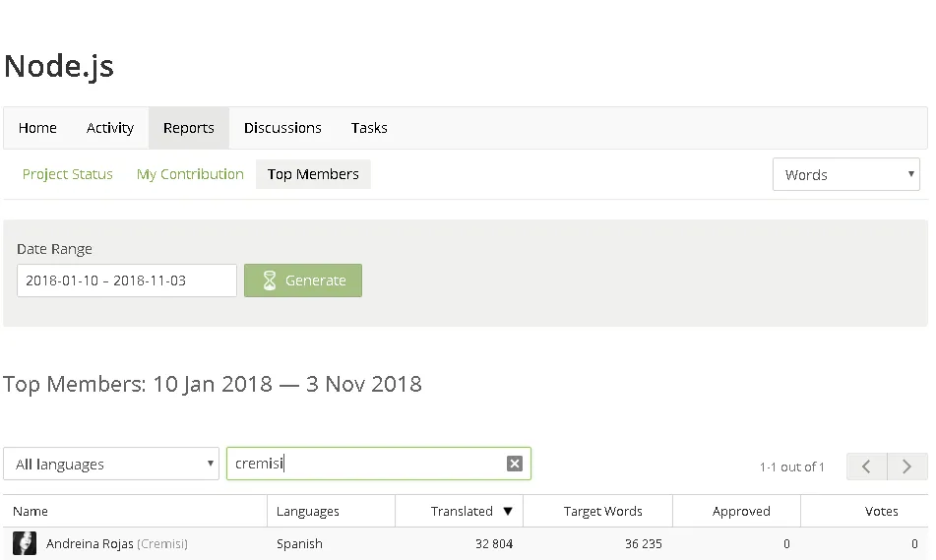Click the Date Range input field

click(127, 280)
